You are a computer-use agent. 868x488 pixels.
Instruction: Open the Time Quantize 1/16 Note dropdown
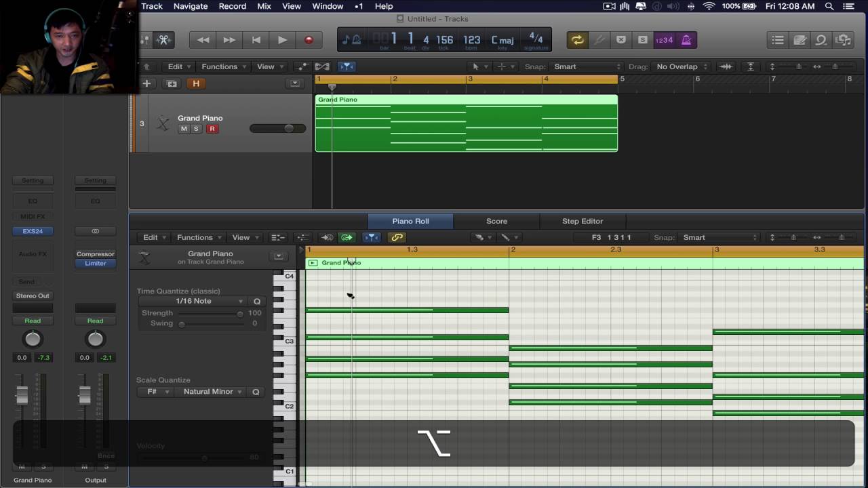(x=193, y=301)
